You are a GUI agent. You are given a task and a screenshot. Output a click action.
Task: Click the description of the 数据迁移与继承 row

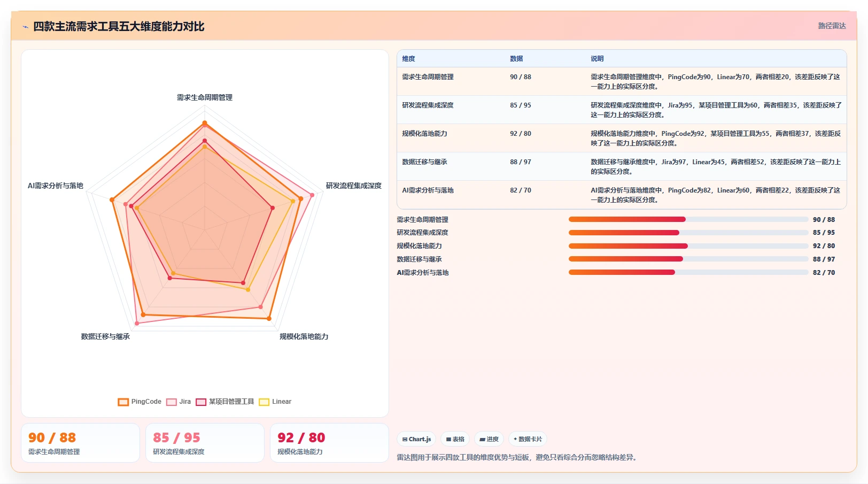point(716,167)
